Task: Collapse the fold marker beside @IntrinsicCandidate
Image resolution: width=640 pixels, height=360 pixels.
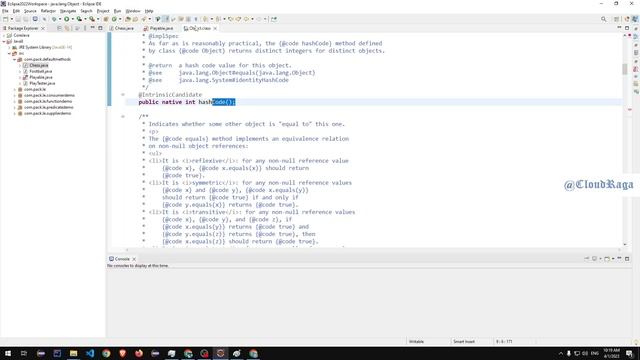Action: click(x=123, y=95)
